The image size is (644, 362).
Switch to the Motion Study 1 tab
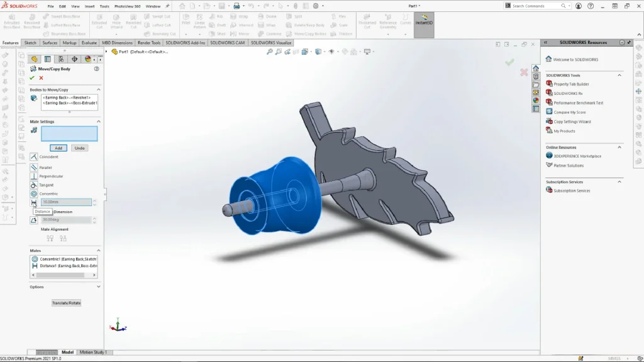93,352
